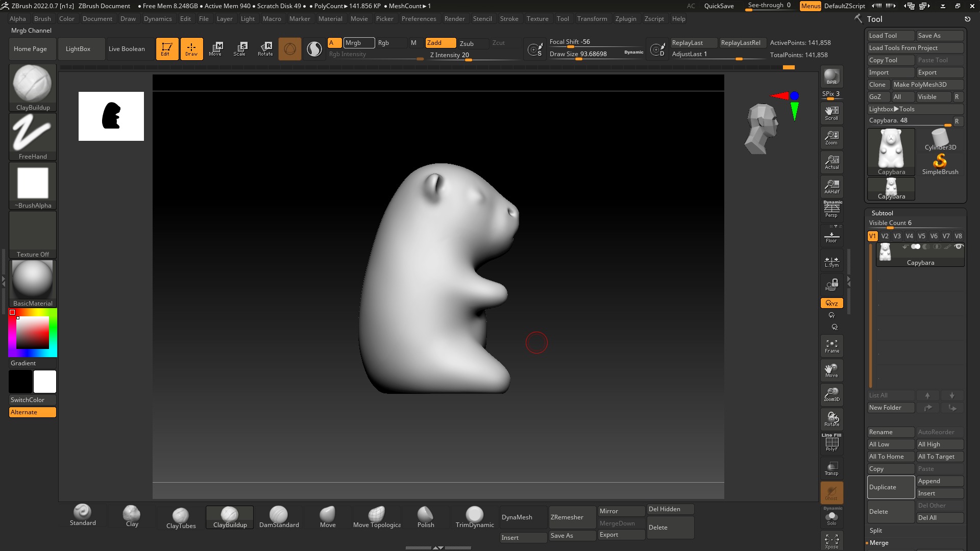Click the QuickSave button
The image size is (980, 551).
point(719,6)
